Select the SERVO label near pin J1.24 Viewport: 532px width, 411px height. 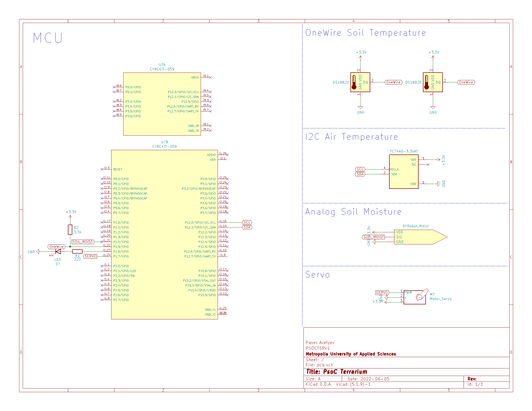point(90,256)
